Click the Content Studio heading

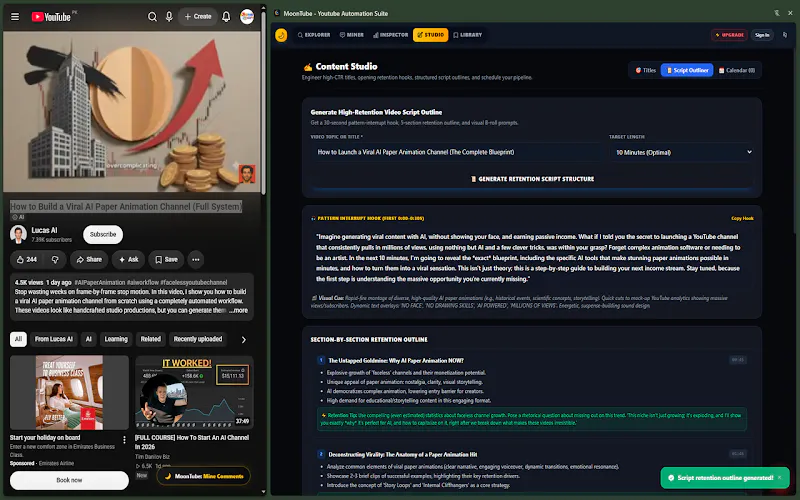click(346, 66)
